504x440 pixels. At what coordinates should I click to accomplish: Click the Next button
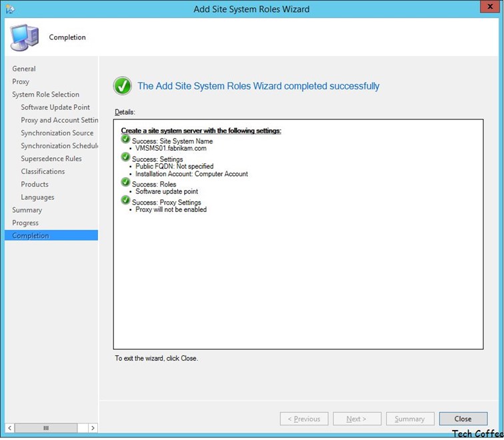(x=357, y=419)
